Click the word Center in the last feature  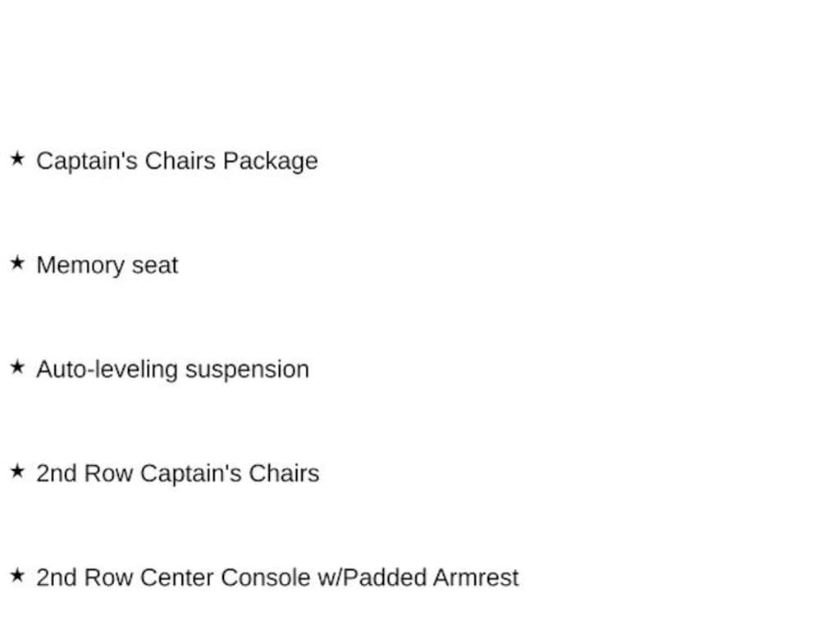pyautogui.click(x=176, y=578)
